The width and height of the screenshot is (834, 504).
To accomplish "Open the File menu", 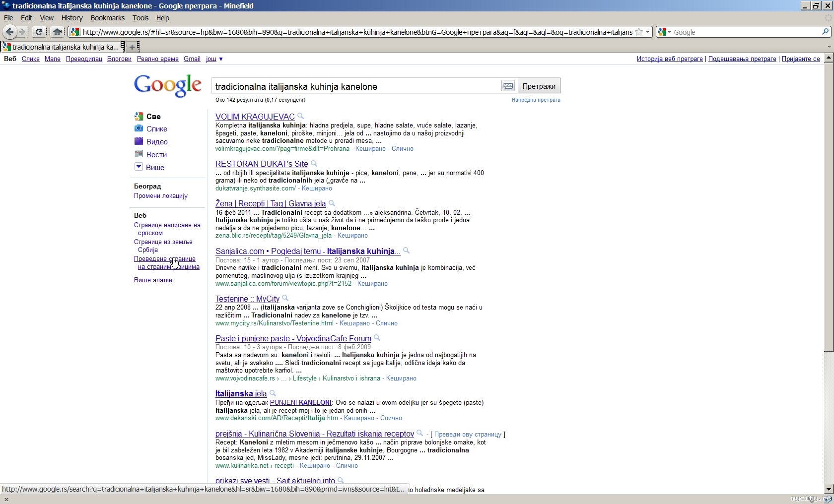I will [x=8, y=18].
